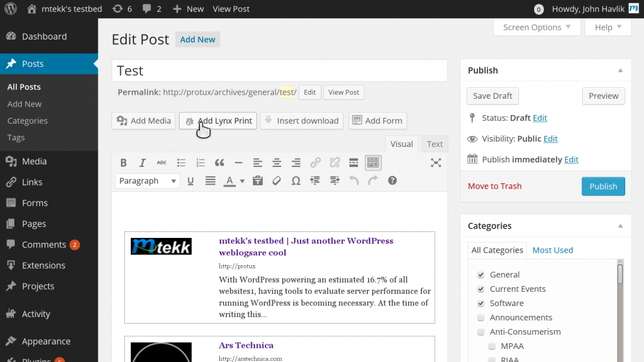The width and height of the screenshot is (644, 362).
Task: Click the insert link icon
Action: (x=315, y=163)
